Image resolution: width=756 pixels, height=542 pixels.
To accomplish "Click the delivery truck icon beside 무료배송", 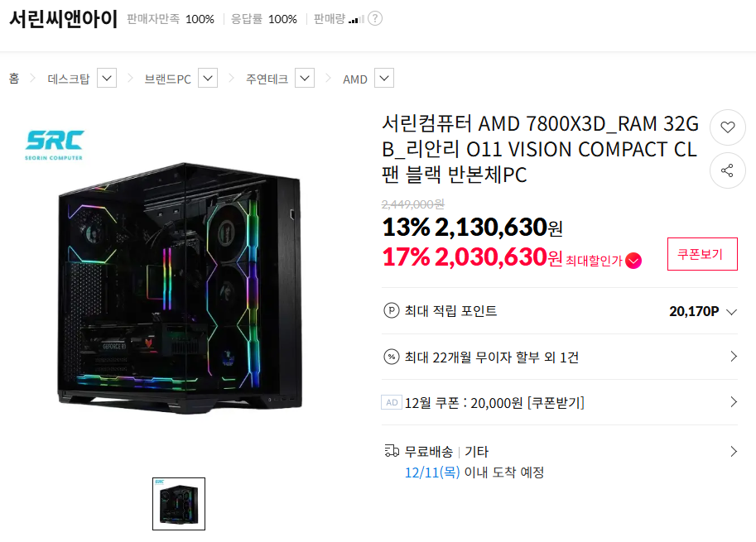I will pyautogui.click(x=392, y=451).
